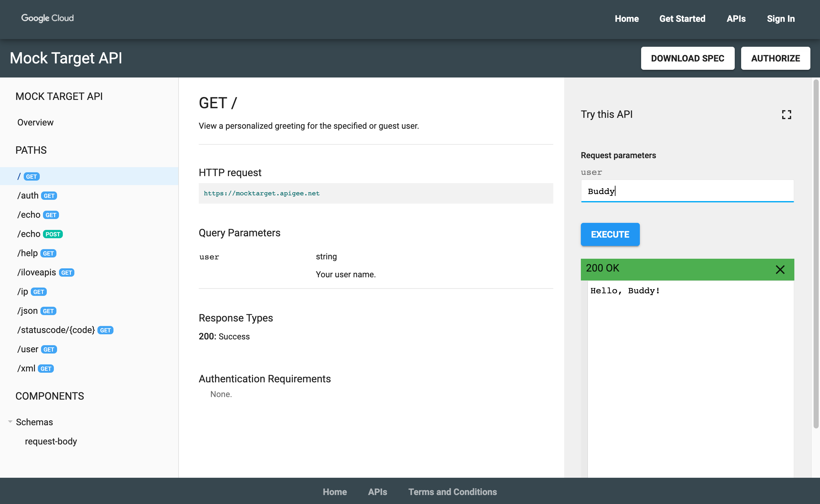Click the EXECUTE button to send request
Screen dimensions: 820x504
coord(610,234)
